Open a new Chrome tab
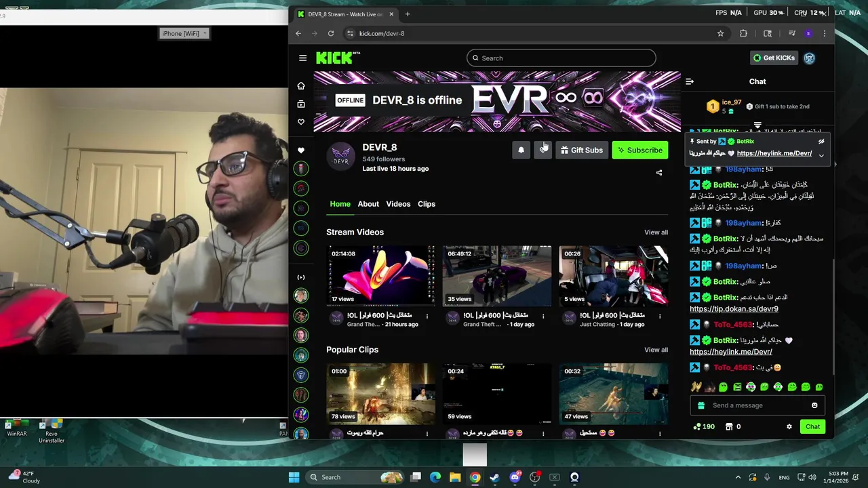868x488 pixels. (408, 14)
